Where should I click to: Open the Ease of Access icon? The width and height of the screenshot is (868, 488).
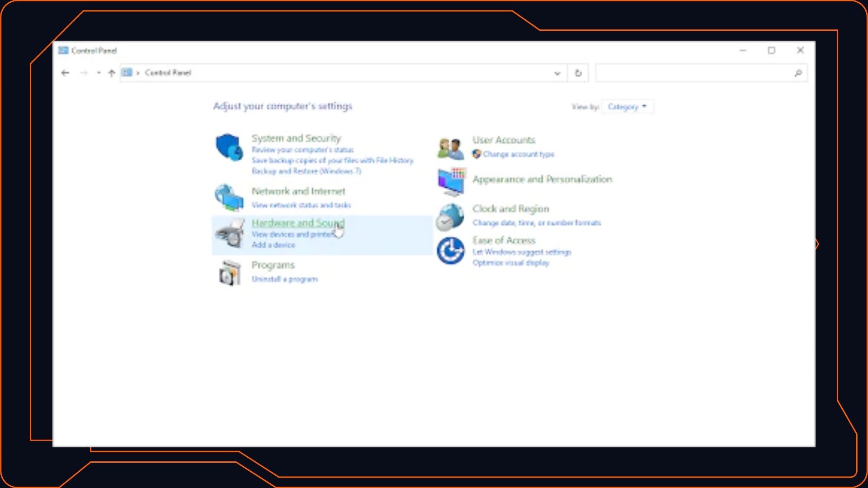451,250
